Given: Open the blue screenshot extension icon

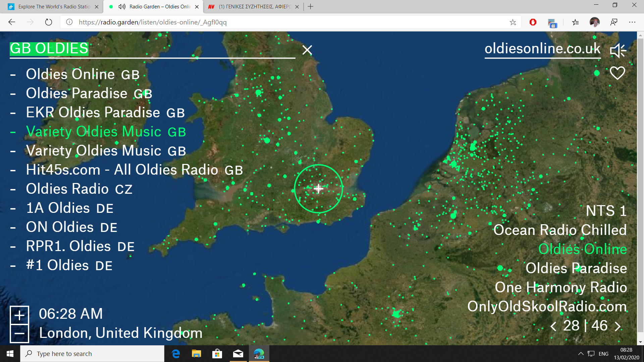Looking at the screenshot, I should coord(552,23).
